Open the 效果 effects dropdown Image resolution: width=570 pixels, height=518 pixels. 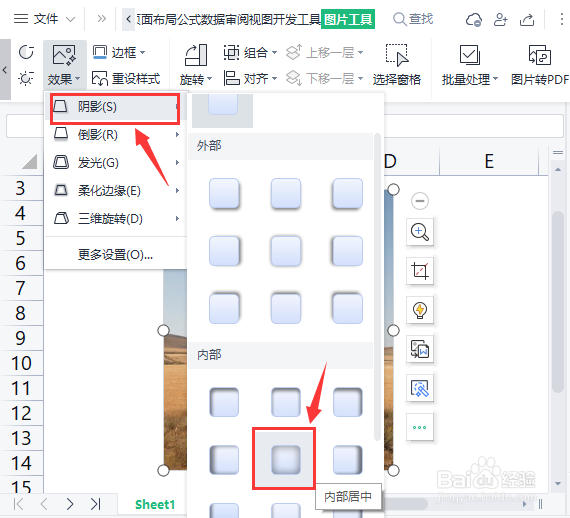point(64,65)
